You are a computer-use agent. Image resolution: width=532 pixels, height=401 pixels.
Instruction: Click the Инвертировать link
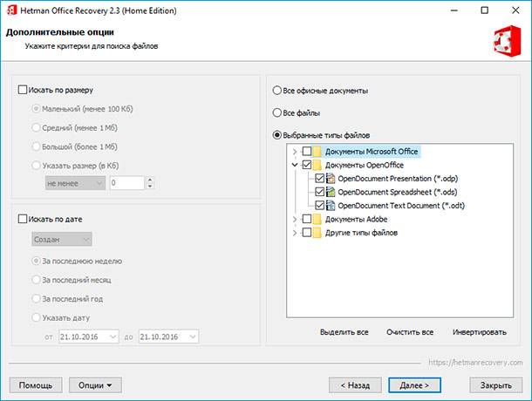click(x=480, y=332)
